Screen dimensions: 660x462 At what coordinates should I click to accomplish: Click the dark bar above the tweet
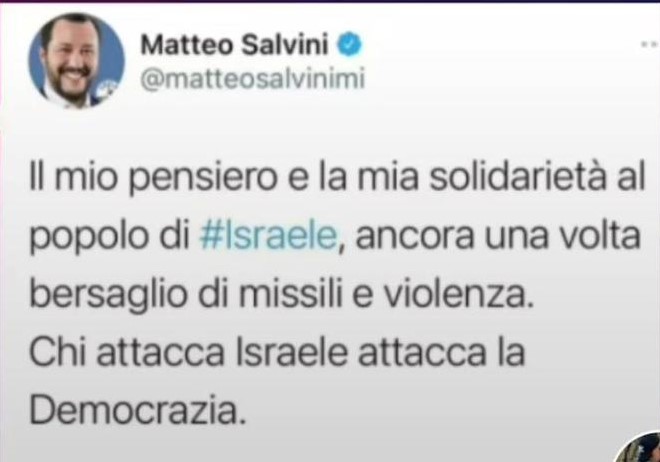coord(330,1)
